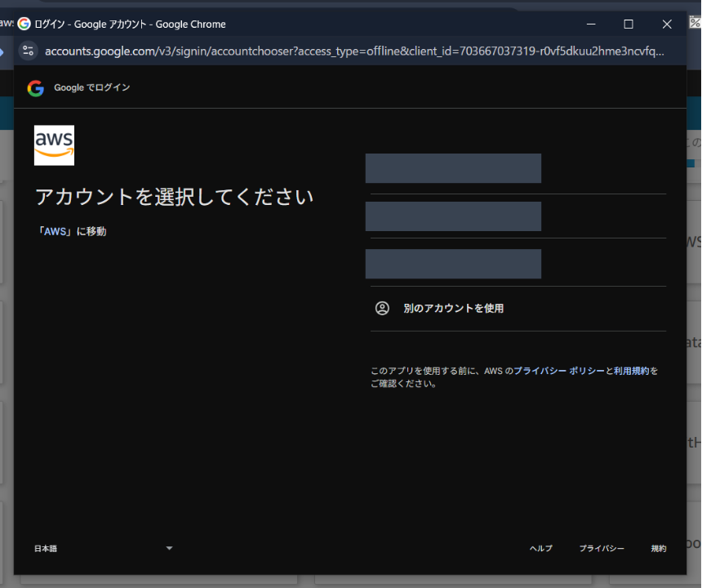The width and height of the screenshot is (702, 588).
Task: Click the Google G logo in header
Action: [x=36, y=88]
